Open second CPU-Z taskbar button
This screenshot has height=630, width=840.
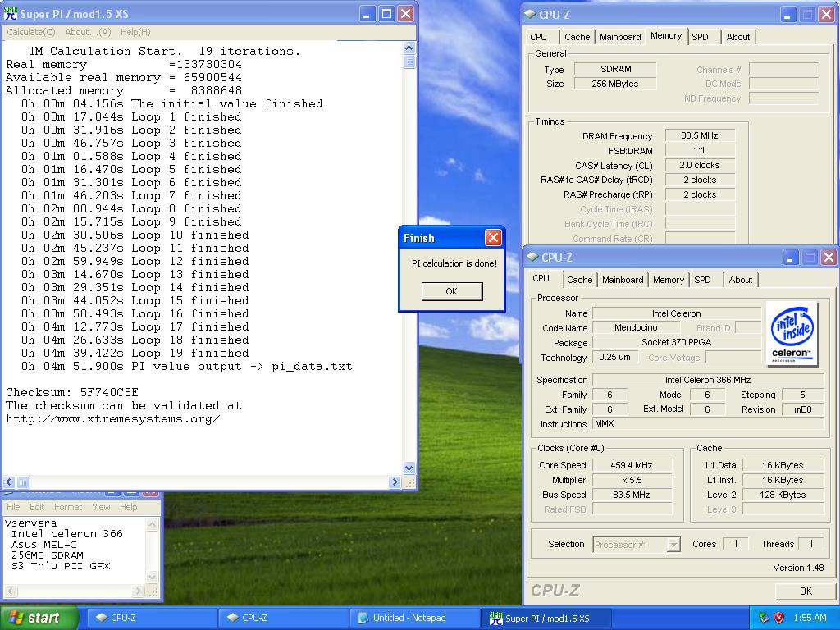282,618
